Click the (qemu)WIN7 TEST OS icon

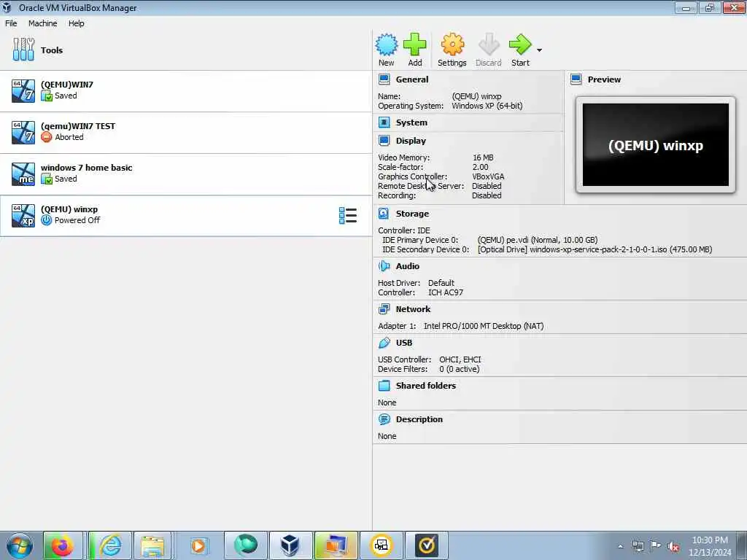click(23, 132)
